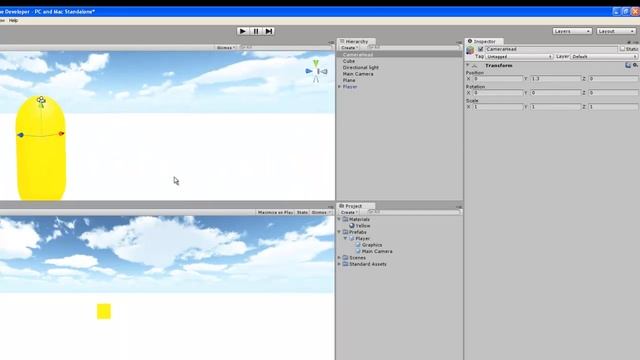
Task: Toggle Maximize on Play in Game view
Action: point(276,212)
